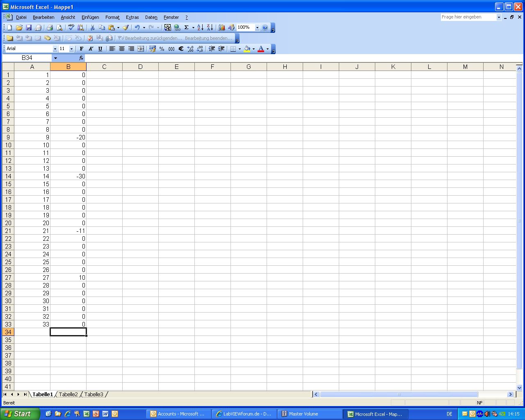Align cell text to the left
525x420 pixels.
click(x=112, y=49)
